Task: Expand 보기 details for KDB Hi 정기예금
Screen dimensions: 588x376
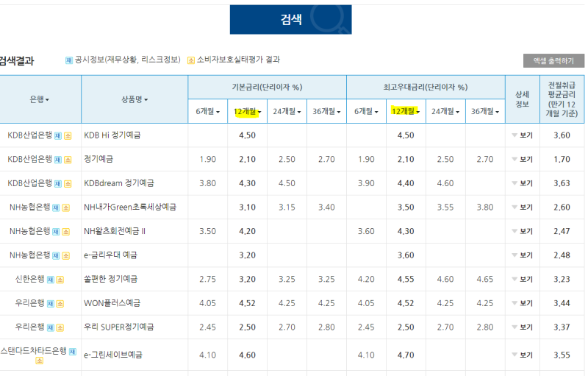Action: (523, 135)
